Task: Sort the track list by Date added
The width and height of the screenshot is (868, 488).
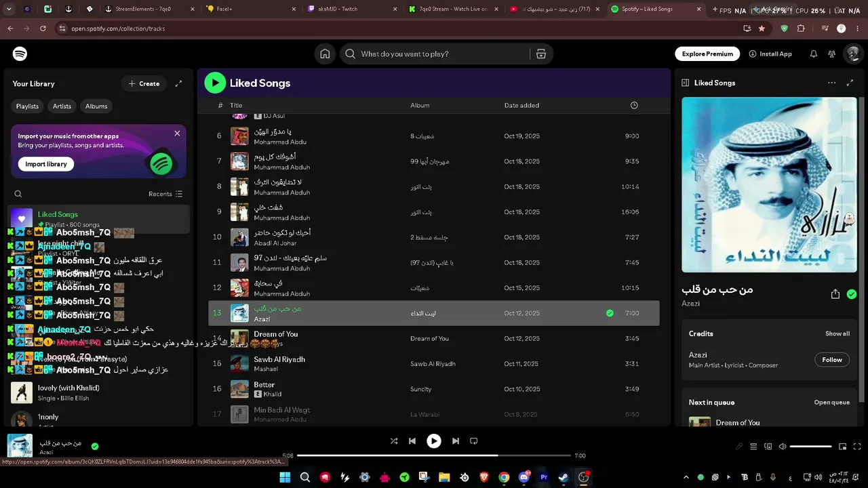Action: 521,106
